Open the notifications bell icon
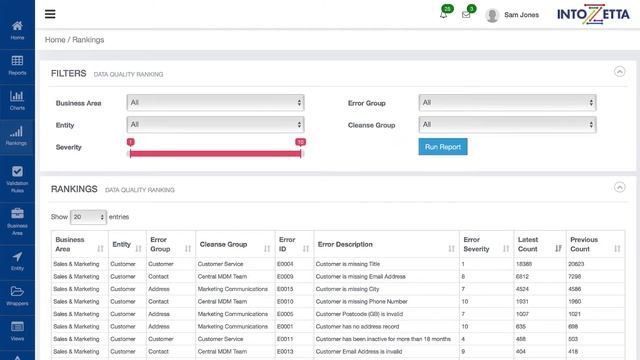The height and width of the screenshot is (360, 640). tap(443, 15)
